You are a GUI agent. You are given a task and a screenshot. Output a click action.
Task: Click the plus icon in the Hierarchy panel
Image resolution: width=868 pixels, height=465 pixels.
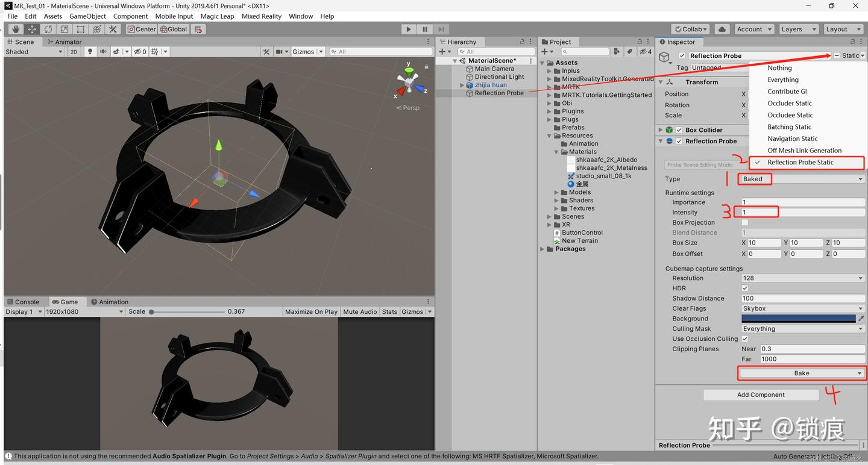444,52
